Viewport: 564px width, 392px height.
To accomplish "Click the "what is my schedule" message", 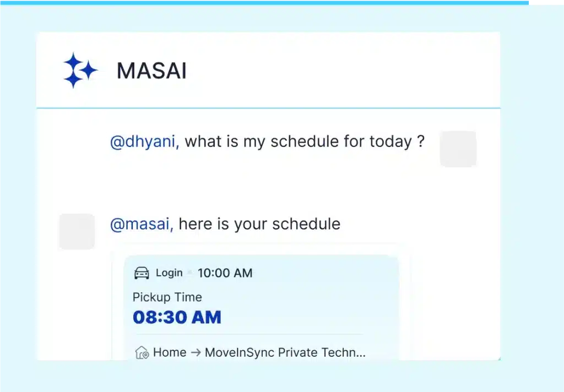I will [x=297, y=141].
